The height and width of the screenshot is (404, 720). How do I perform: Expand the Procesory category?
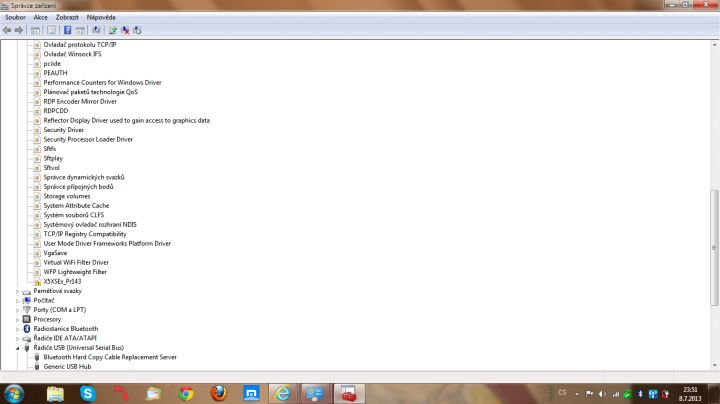point(17,320)
